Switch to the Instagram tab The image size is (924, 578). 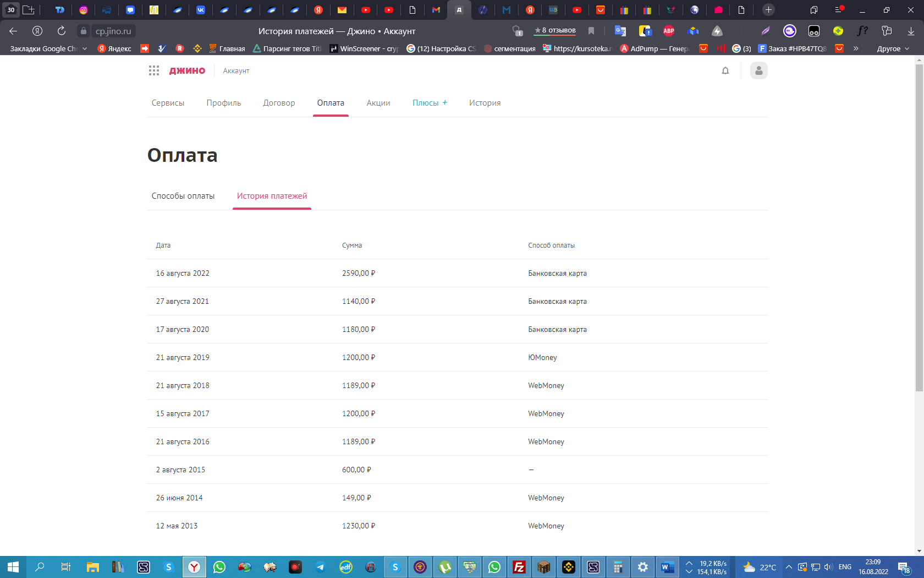click(84, 10)
